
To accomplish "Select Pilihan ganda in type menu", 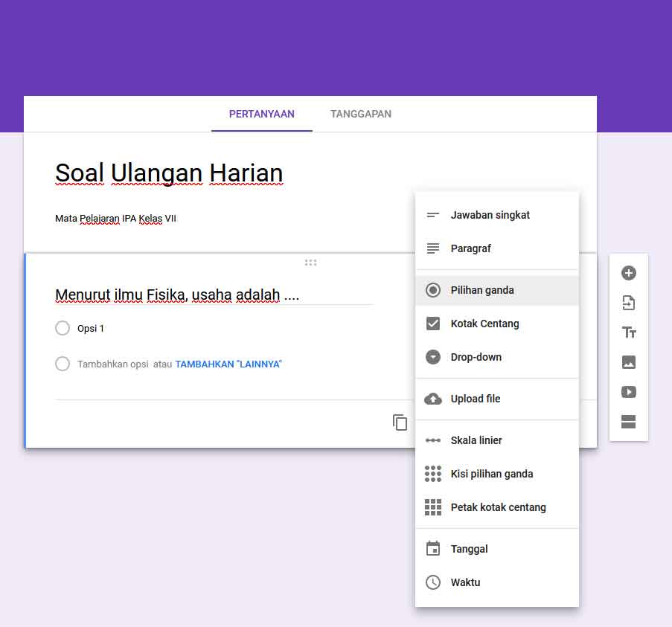I will coord(496,290).
